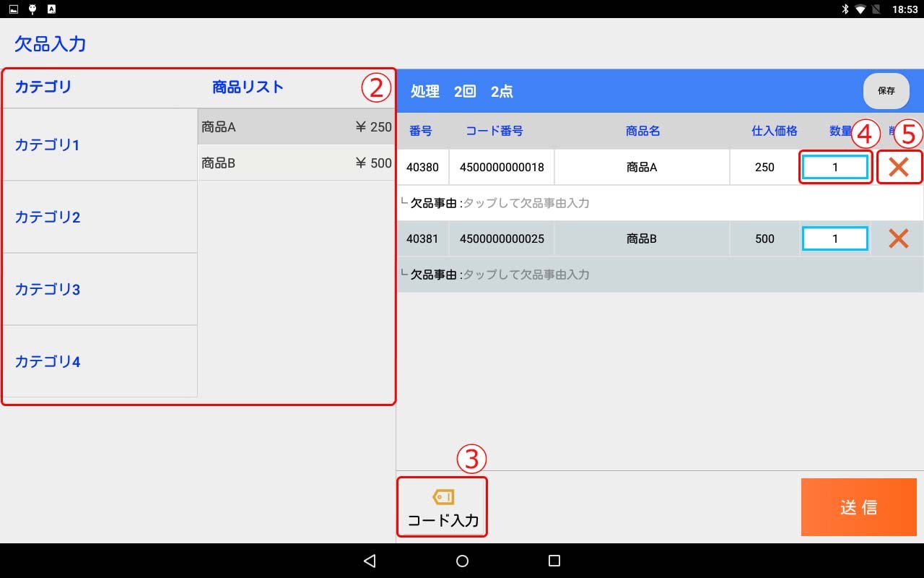Remove 商品A row with the X icon

point(898,168)
